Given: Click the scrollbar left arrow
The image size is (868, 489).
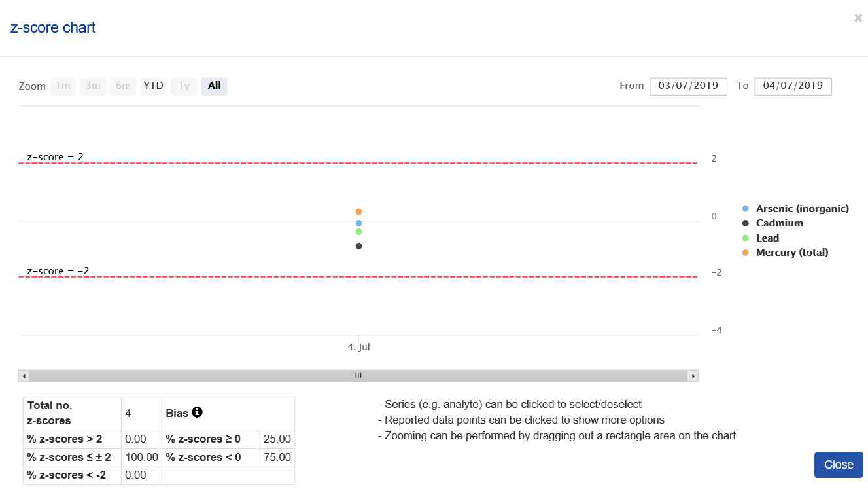Looking at the screenshot, I should coord(24,376).
